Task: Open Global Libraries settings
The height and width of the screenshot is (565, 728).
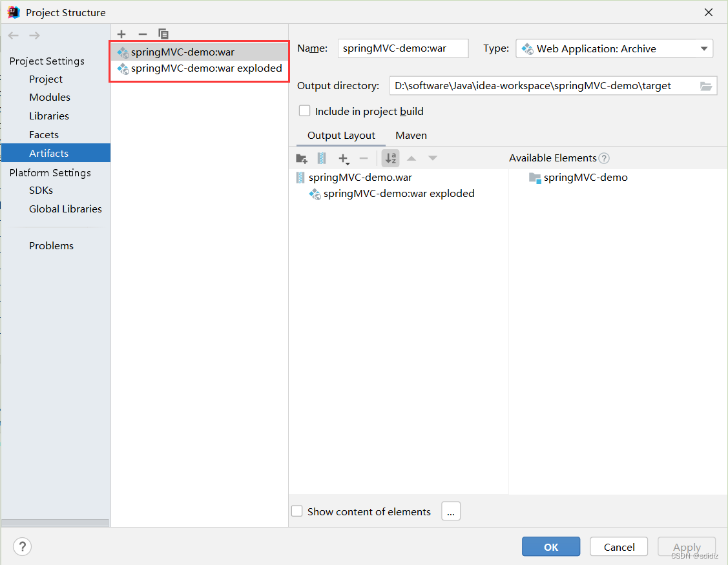Action: tap(65, 209)
